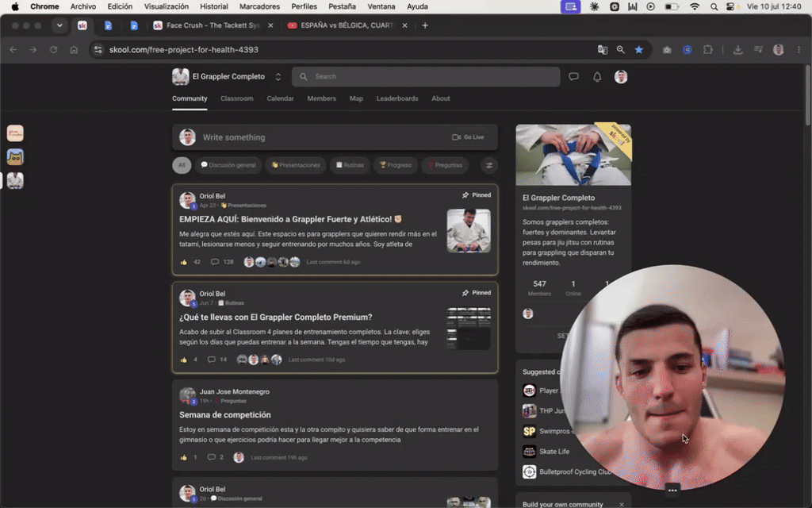Image resolution: width=812 pixels, height=508 pixels.
Task: Open the post filter settings icon
Action: tap(488, 165)
